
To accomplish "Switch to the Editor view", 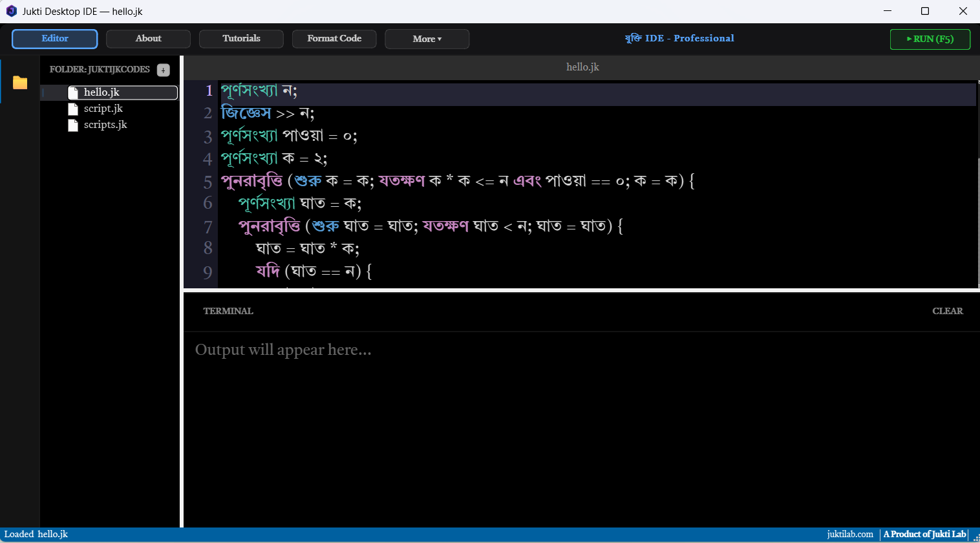I will (x=55, y=39).
